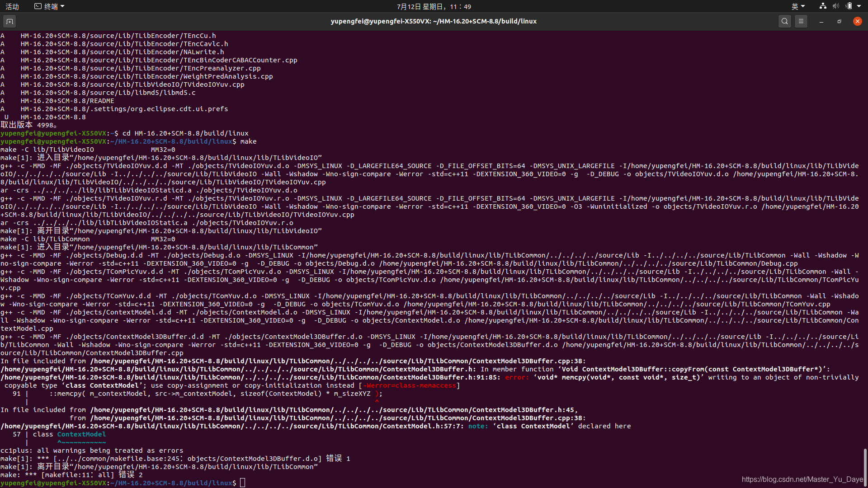The image size is (868, 488).
Task: Click the 'TEncPreanalyzer.cpp' file path line
Action: coord(131,68)
